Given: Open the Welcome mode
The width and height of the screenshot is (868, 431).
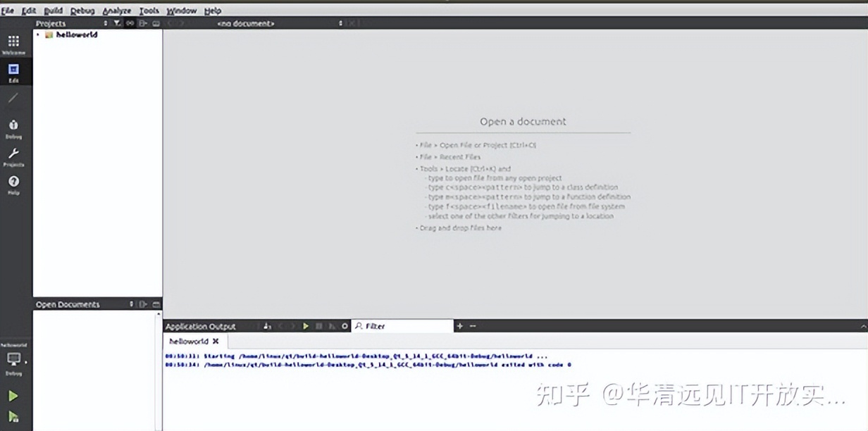Looking at the screenshot, I should point(13,42).
